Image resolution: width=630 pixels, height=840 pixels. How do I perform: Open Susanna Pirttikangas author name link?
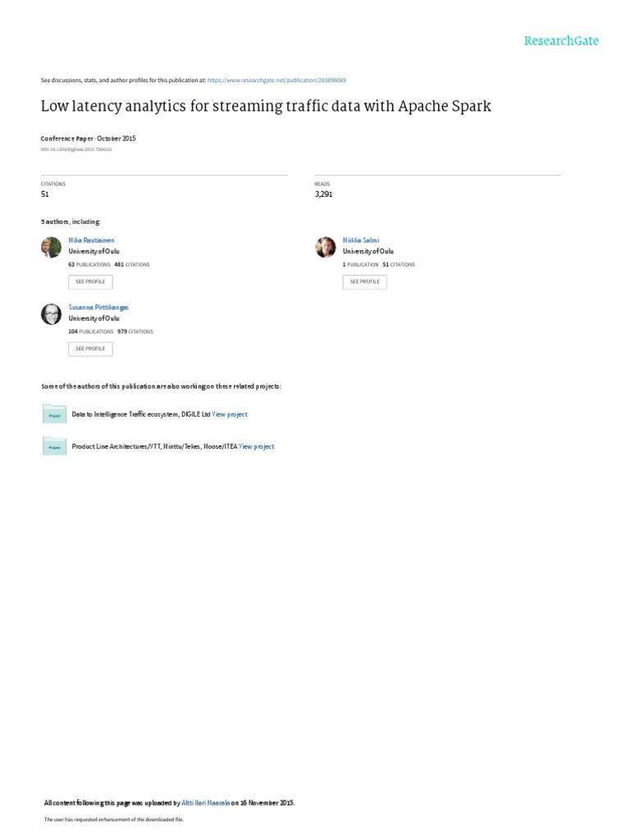[x=98, y=308]
